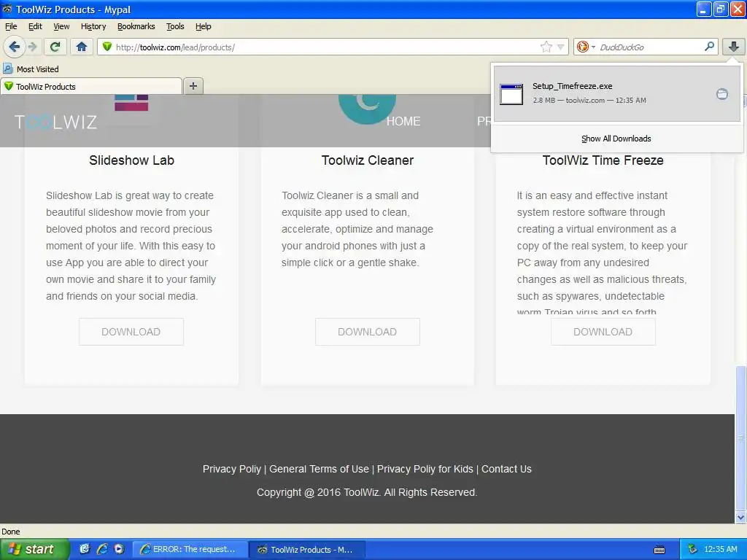Click the Toolwiz Cleaner heading
Image resolution: width=747 pixels, height=560 pixels.
tap(368, 160)
